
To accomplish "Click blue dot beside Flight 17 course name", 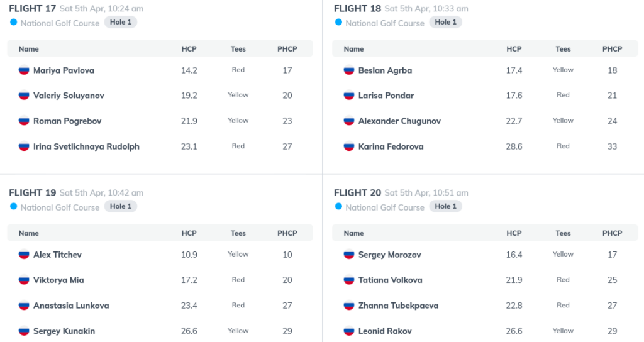I will [14, 22].
